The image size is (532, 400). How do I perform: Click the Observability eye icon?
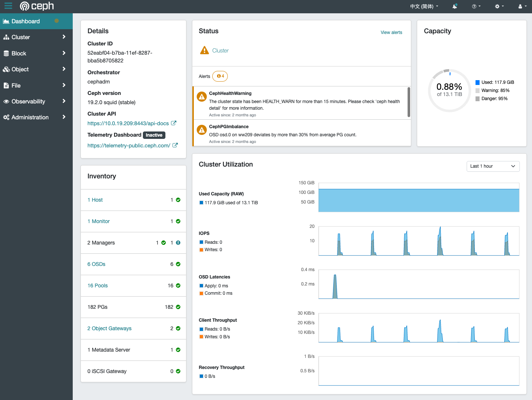pyautogui.click(x=6, y=101)
